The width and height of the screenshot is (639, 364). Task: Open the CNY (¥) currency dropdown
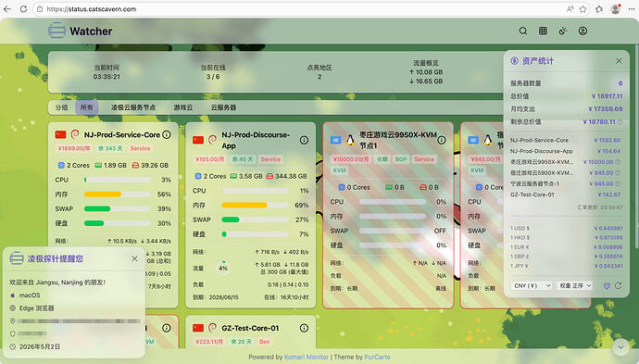pyautogui.click(x=532, y=286)
